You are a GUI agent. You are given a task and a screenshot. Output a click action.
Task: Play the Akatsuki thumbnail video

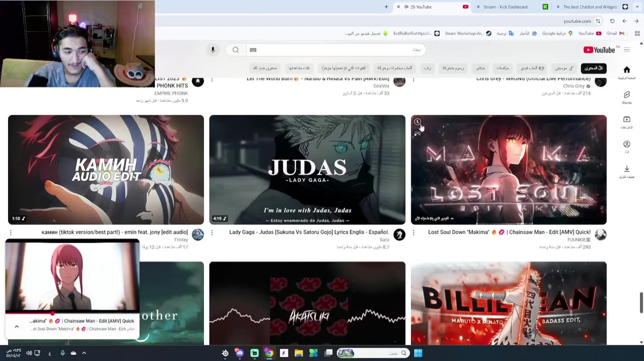[307, 303]
